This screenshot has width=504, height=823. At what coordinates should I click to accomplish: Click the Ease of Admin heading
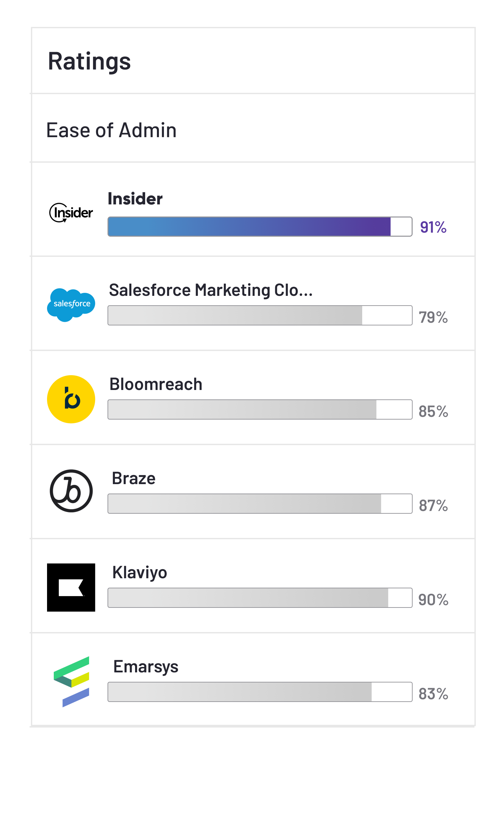(112, 130)
